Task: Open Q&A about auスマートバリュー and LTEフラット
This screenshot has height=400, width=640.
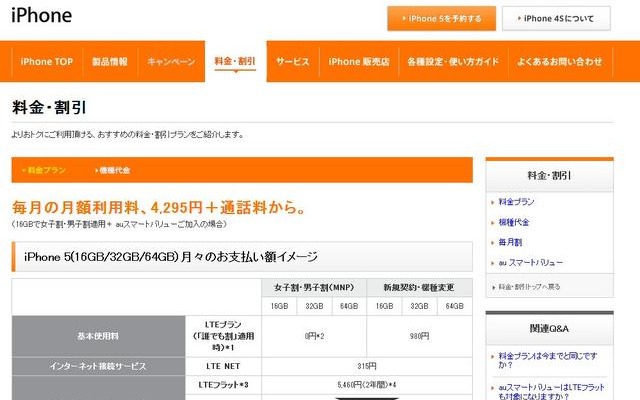Action: [x=551, y=391]
